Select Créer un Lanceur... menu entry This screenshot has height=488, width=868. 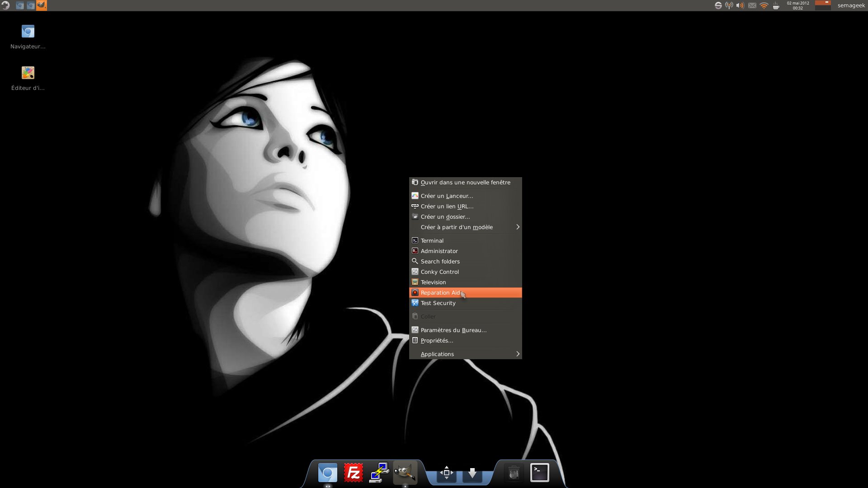pyautogui.click(x=466, y=196)
